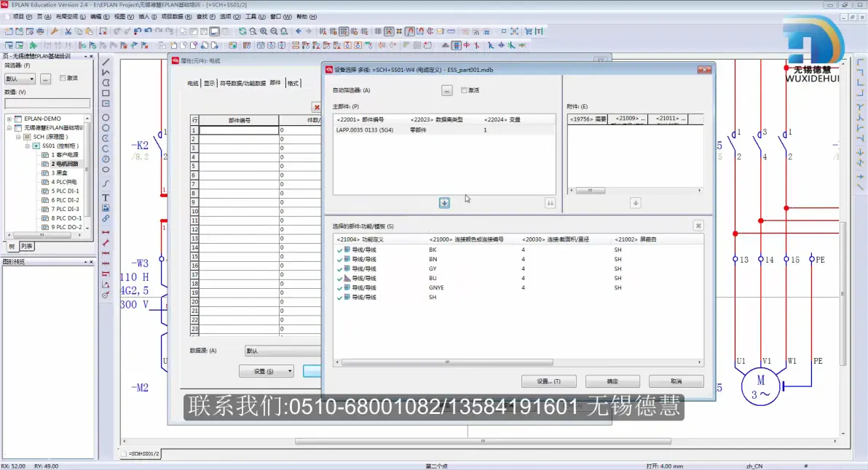Open the 默认 filter dropdown in page navigator
Viewport: 868px width, 470px height.
[x=20, y=79]
